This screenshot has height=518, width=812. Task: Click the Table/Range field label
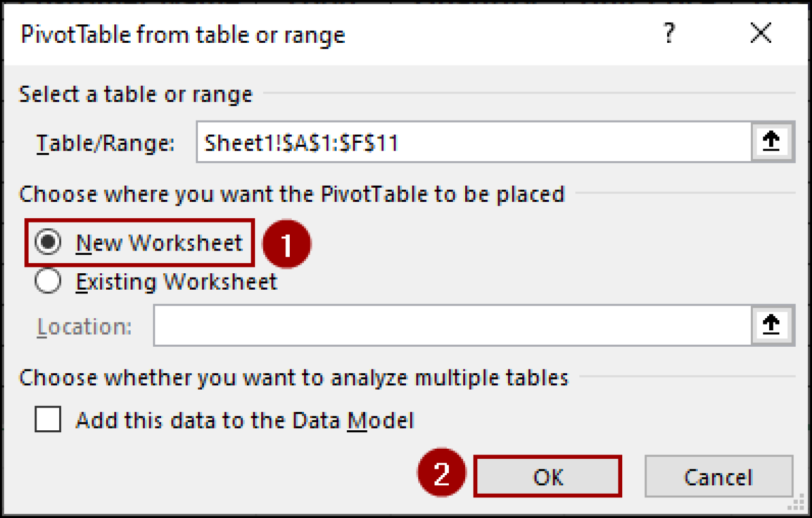(x=106, y=143)
